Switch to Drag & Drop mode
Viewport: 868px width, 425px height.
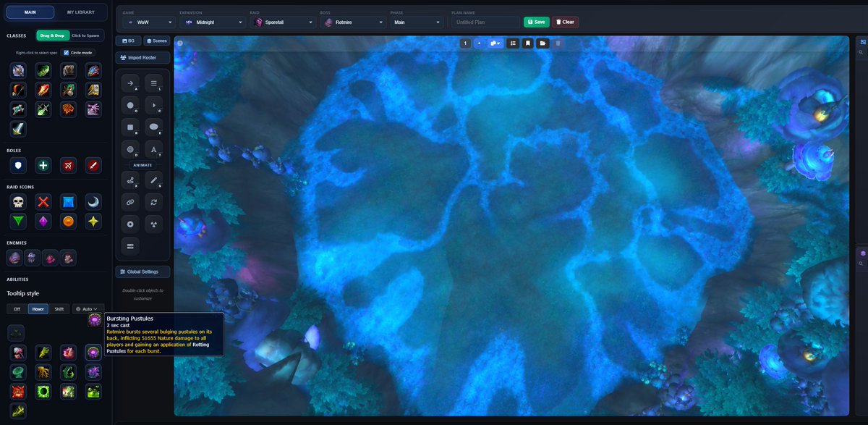coord(53,35)
